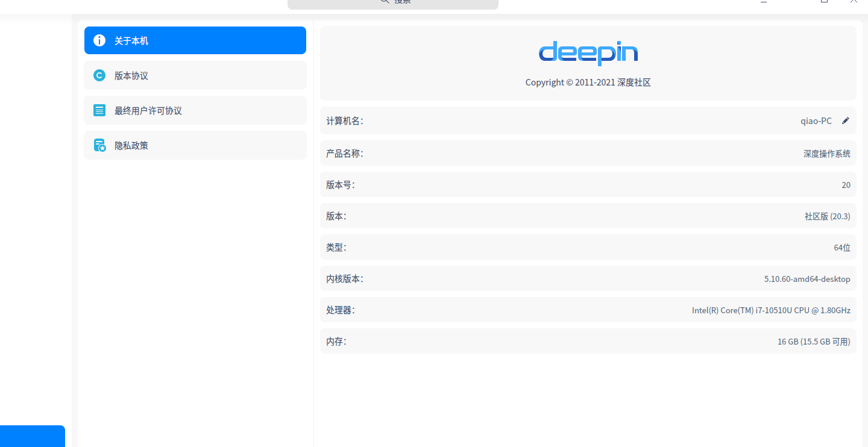Click the kernel value 5.10.60-amd64-desktop

point(807,279)
